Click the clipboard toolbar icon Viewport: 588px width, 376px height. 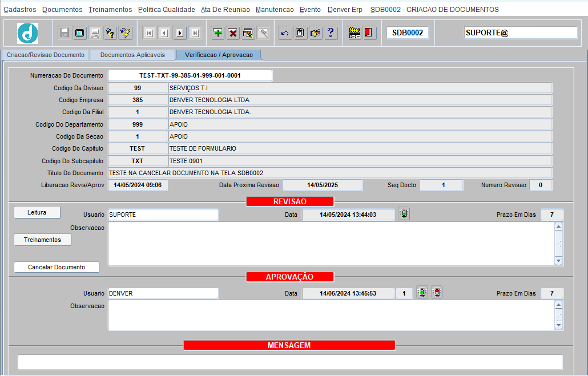(x=300, y=33)
